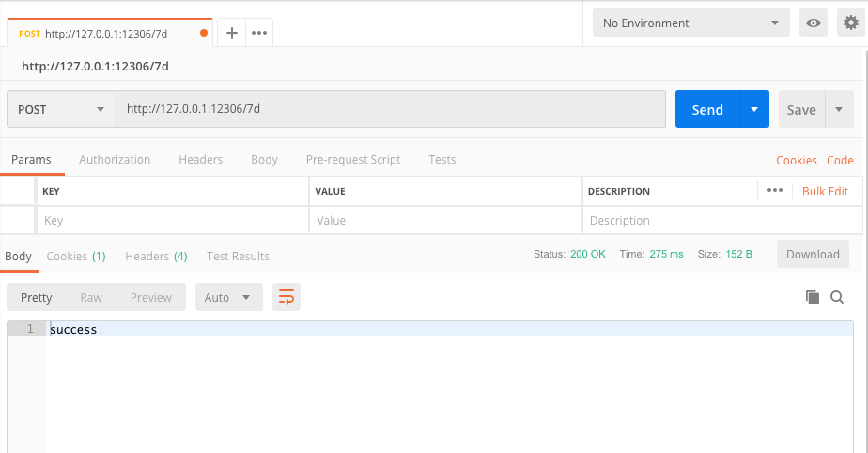The image size is (868, 453).
Task: Open the response Cookies (1) tab
Action: pos(76,257)
